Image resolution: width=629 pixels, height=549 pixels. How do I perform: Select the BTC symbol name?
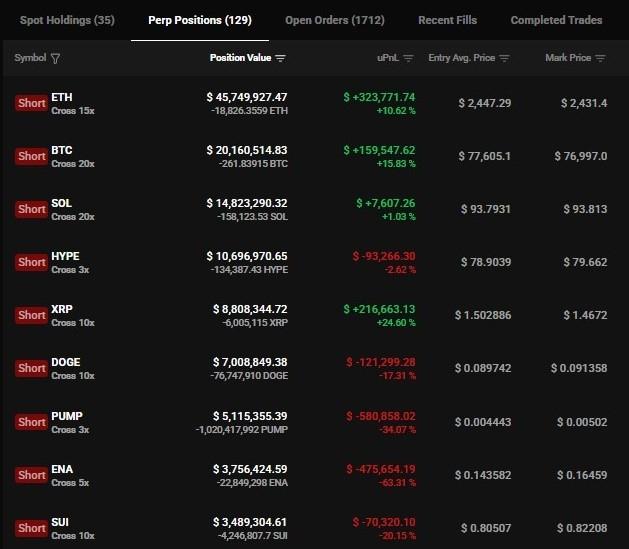62,150
